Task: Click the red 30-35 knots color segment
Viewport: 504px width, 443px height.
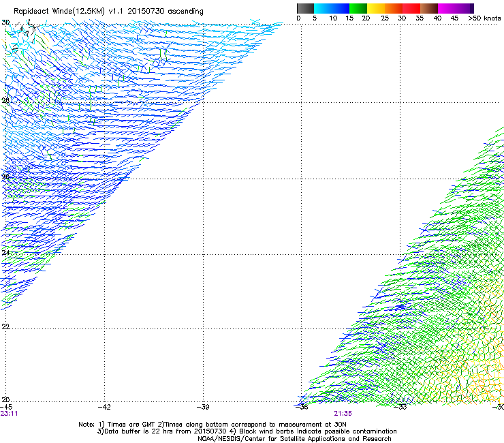Action: point(411,8)
